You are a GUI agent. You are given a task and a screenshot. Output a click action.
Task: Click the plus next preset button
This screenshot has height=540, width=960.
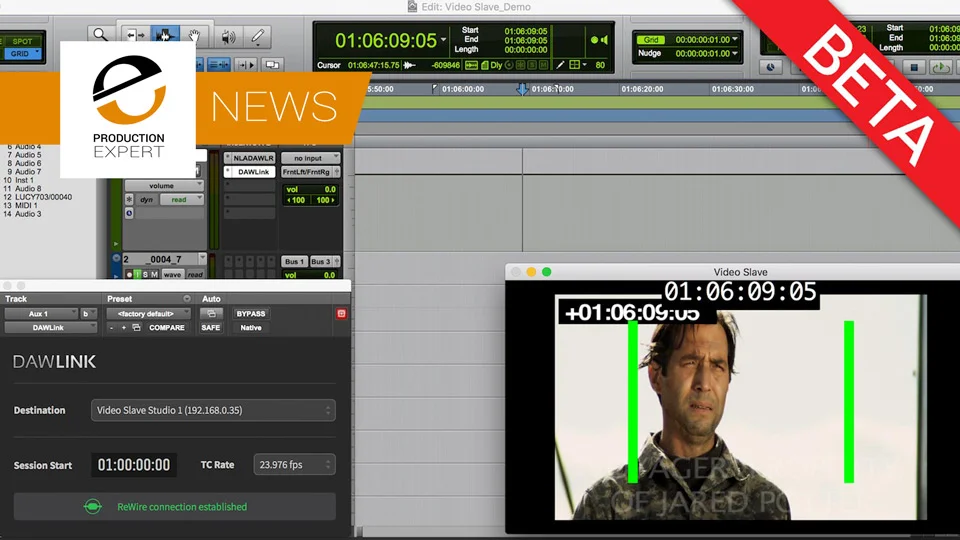tap(124, 328)
